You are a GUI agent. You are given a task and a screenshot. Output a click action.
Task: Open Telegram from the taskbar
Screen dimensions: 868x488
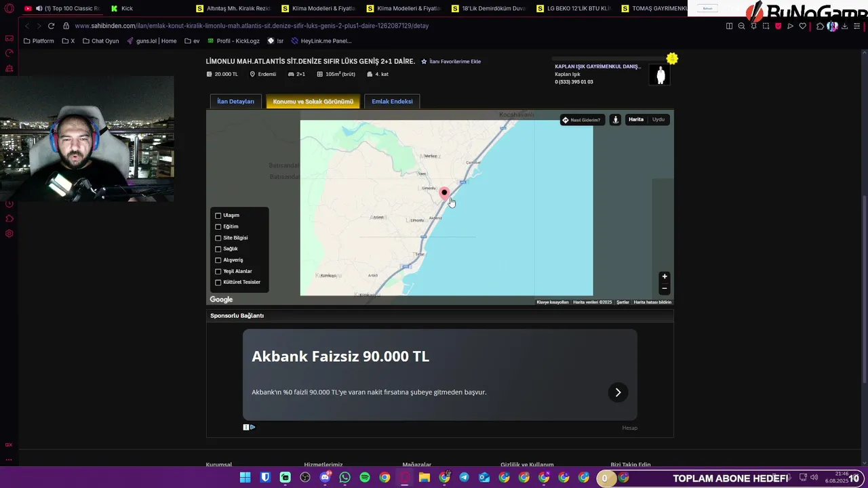point(465,478)
